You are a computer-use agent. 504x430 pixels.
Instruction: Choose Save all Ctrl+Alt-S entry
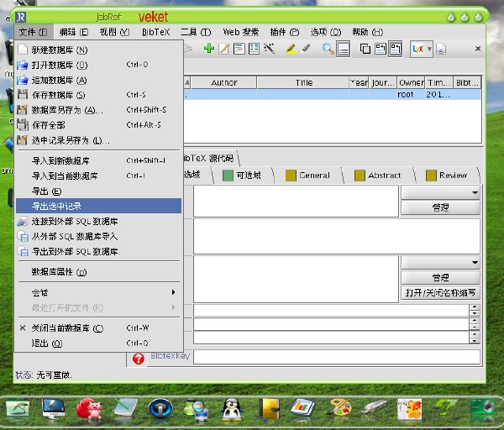tap(98, 124)
